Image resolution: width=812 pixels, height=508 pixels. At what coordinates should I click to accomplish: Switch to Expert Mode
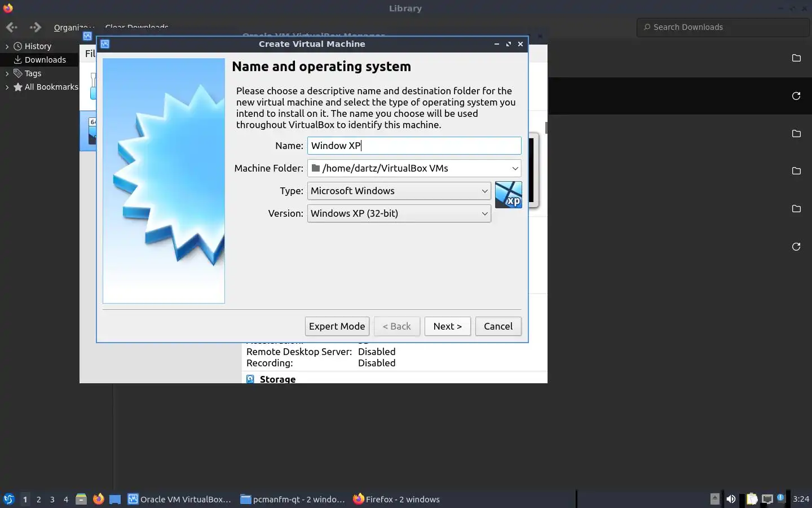(x=337, y=326)
